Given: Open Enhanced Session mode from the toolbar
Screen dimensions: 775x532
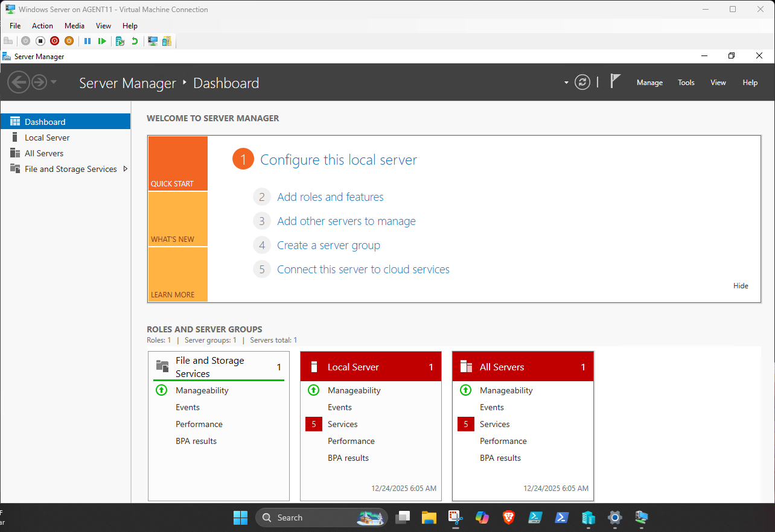Looking at the screenshot, I should pyautogui.click(x=152, y=41).
